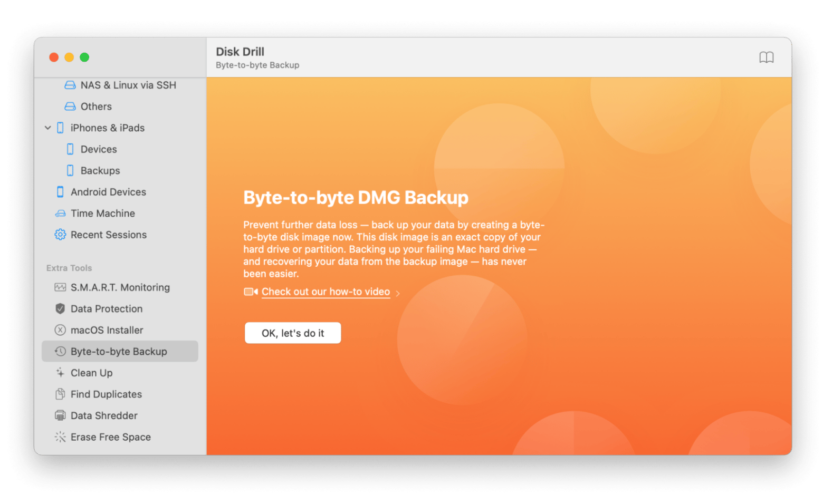Screen dimensions: 823x504
Task: Click the Find Duplicates documents icon
Action: (x=60, y=394)
